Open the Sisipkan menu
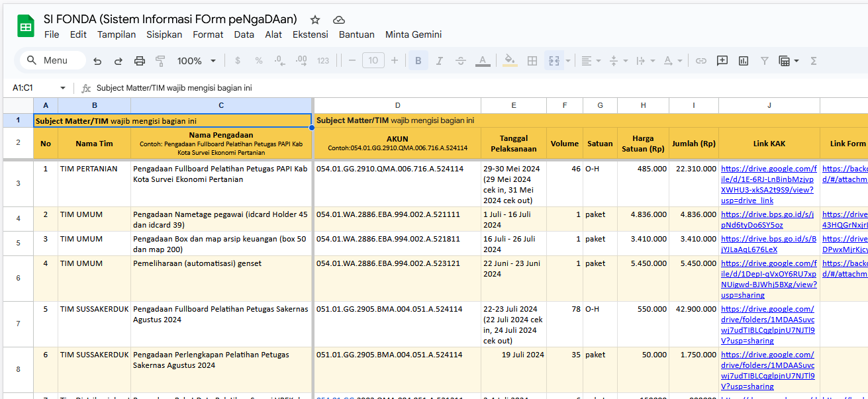868x399 pixels. click(x=164, y=34)
